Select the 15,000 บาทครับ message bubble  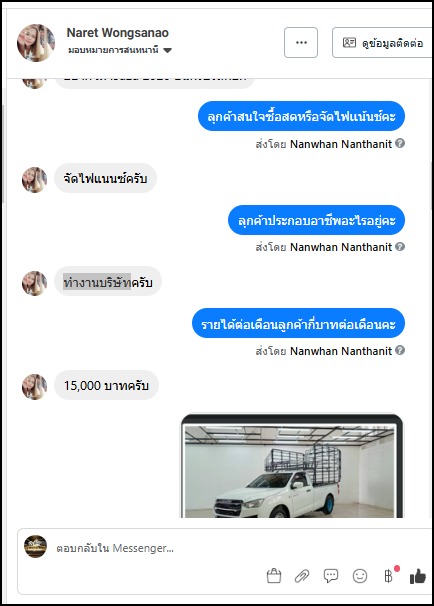coord(106,385)
